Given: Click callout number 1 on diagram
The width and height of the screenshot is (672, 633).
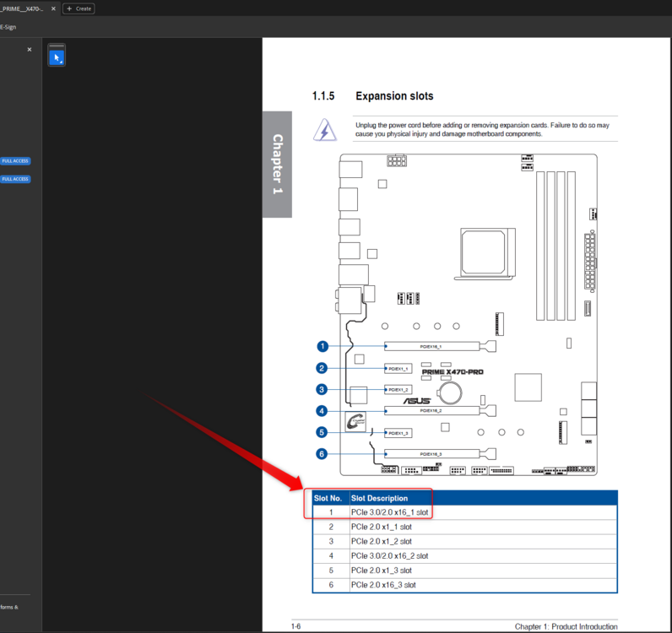Looking at the screenshot, I should (x=322, y=346).
